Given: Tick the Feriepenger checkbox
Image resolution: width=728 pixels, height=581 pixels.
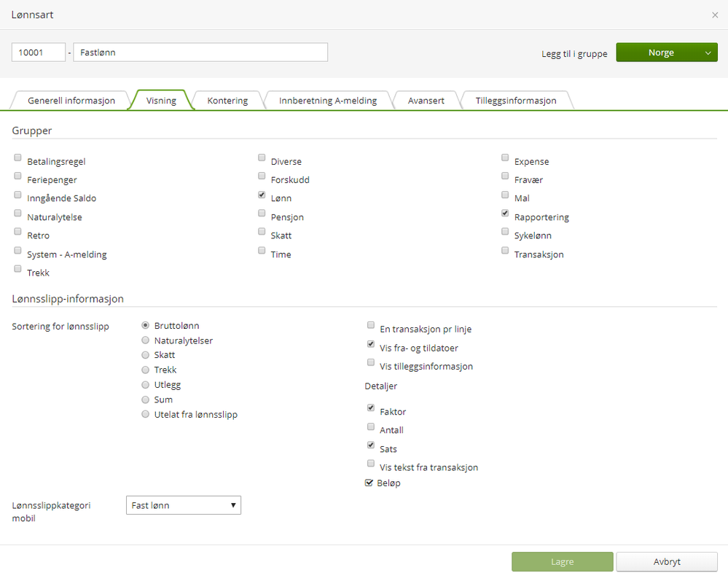Looking at the screenshot, I should 17,176.
